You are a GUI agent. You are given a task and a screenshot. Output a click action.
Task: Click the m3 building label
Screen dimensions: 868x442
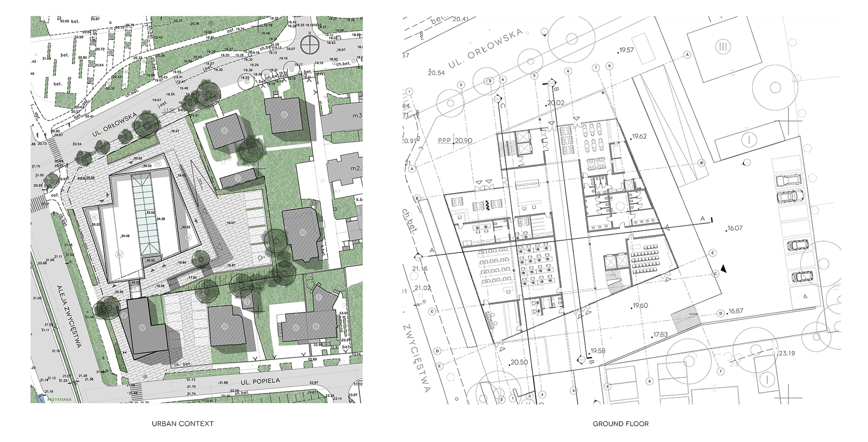(357, 116)
